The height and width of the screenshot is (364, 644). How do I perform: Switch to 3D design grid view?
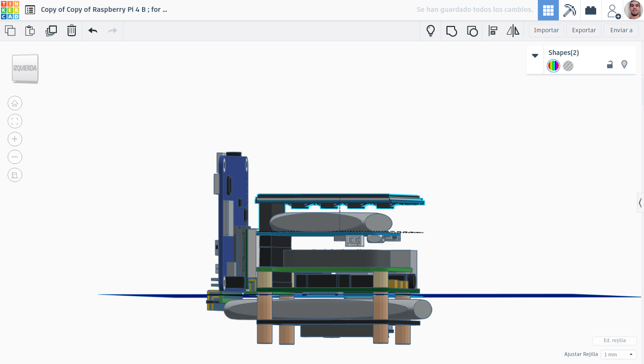tap(548, 10)
